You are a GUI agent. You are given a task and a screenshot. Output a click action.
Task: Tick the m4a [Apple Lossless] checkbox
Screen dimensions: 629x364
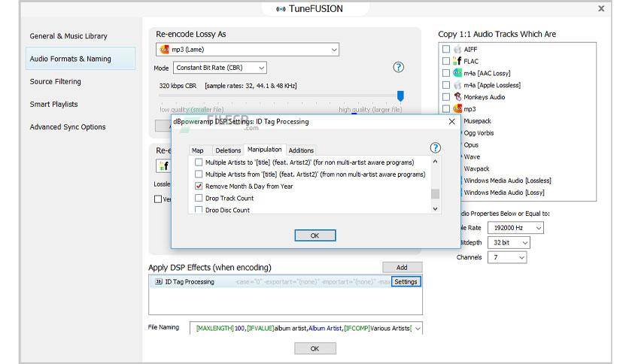[446, 85]
